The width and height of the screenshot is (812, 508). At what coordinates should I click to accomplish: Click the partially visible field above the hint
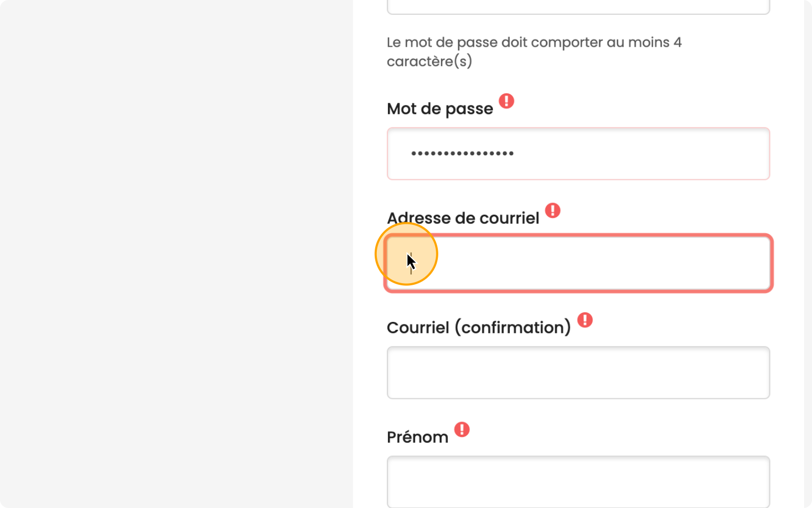[578, 6]
